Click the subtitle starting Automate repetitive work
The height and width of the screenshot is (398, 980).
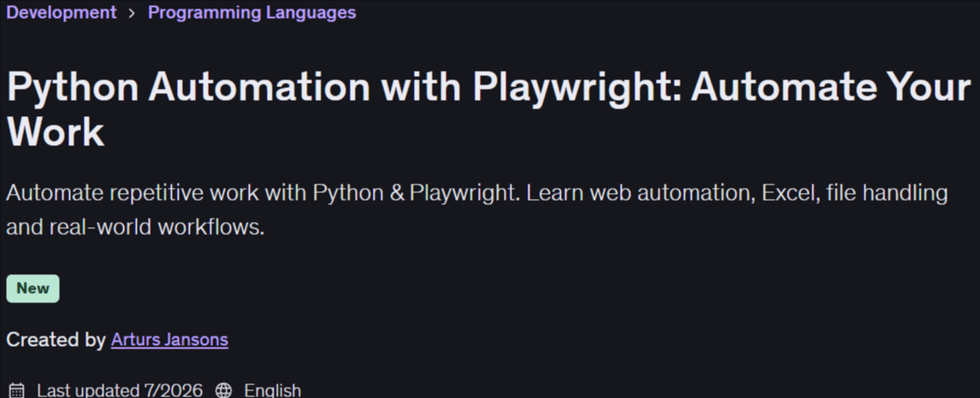[x=477, y=209]
